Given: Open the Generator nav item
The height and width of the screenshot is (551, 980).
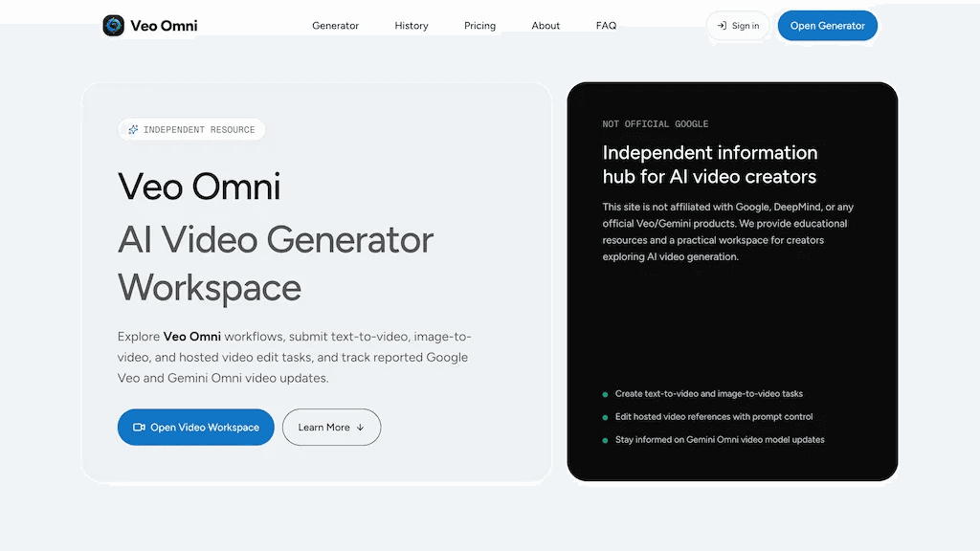Looking at the screenshot, I should coord(336,26).
